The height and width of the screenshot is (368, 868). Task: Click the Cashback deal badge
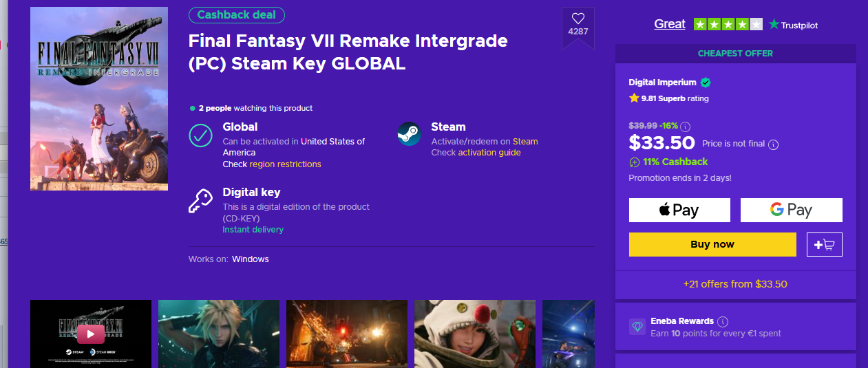(x=236, y=15)
